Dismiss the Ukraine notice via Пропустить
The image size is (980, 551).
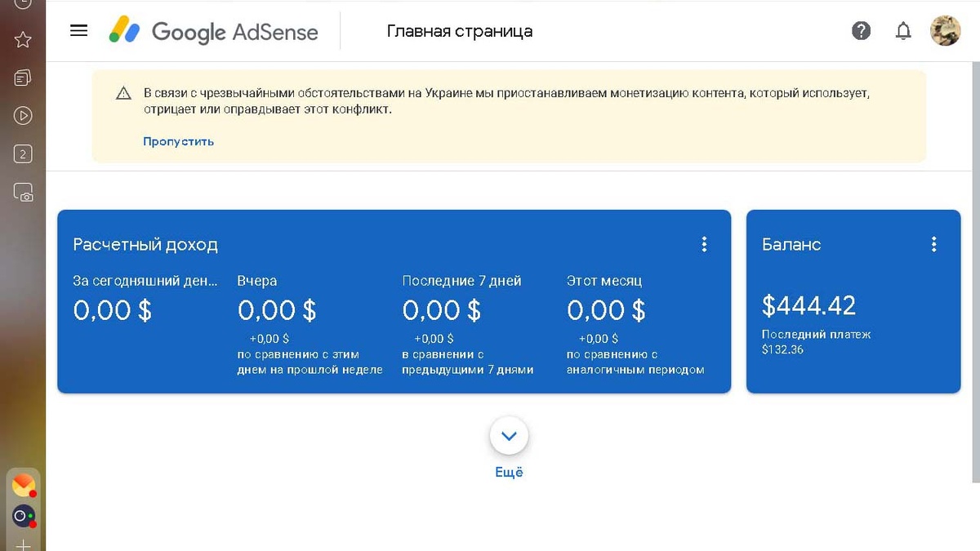(178, 141)
